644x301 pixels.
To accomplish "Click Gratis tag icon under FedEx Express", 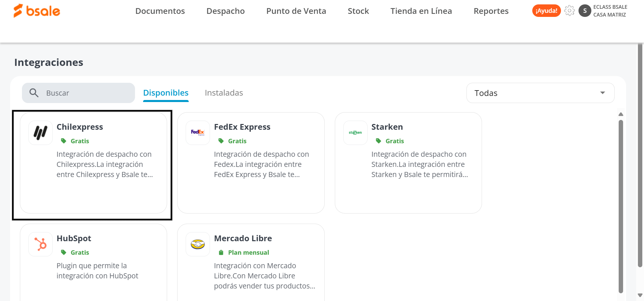I will click(x=221, y=141).
